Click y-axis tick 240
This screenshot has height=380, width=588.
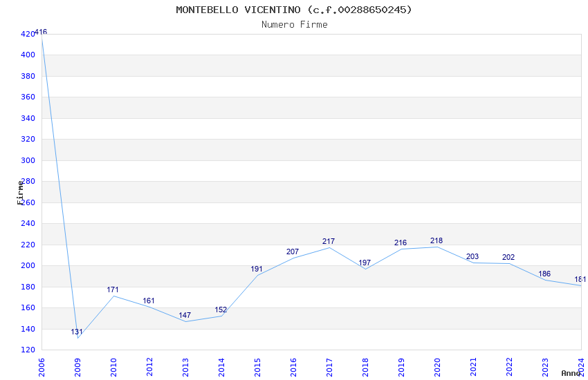coord(28,223)
